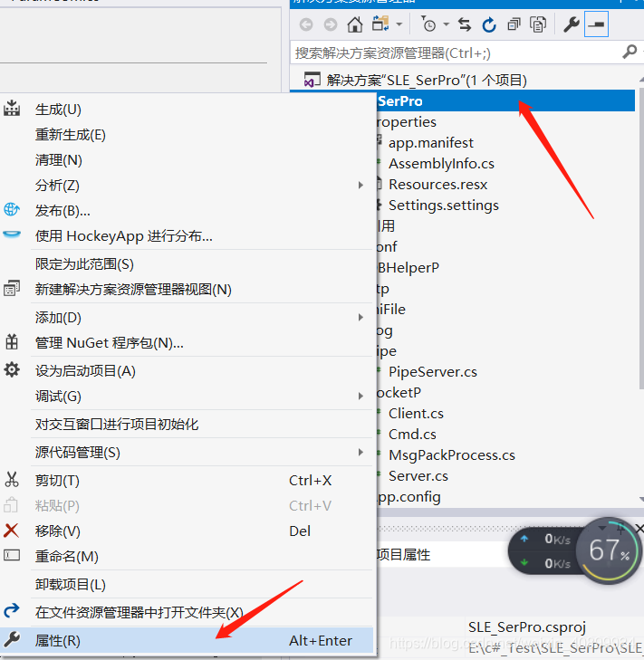Choose 属性(R) Properties menu item
644x660 pixels.
(x=187, y=641)
